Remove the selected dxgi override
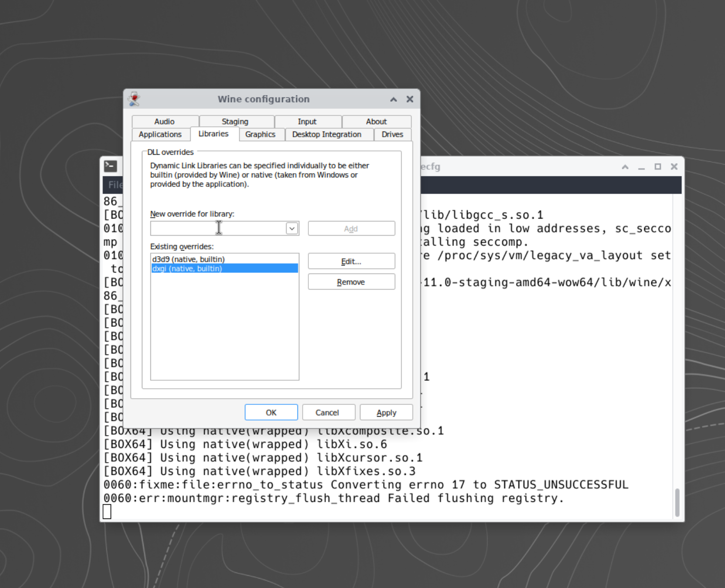725x588 pixels. point(351,282)
